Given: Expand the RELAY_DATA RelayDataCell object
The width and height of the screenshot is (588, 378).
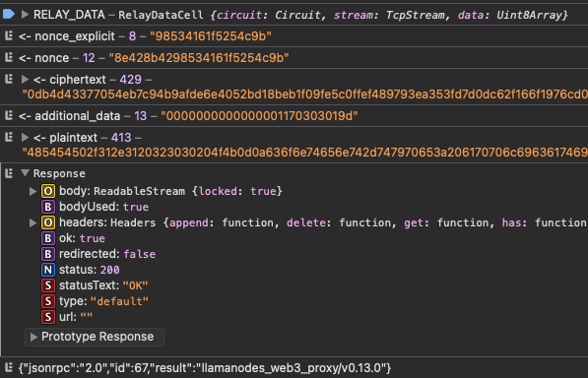Looking at the screenshot, I should click(x=26, y=15).
